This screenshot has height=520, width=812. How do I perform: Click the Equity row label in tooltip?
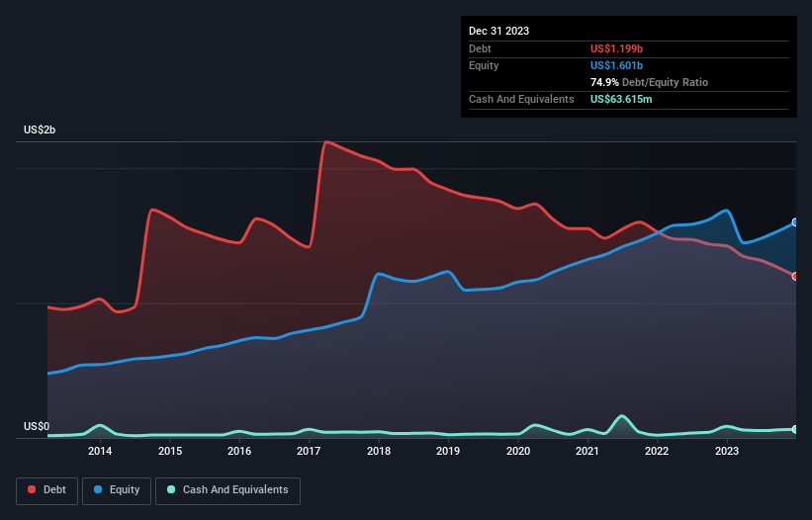click(484, 65)
